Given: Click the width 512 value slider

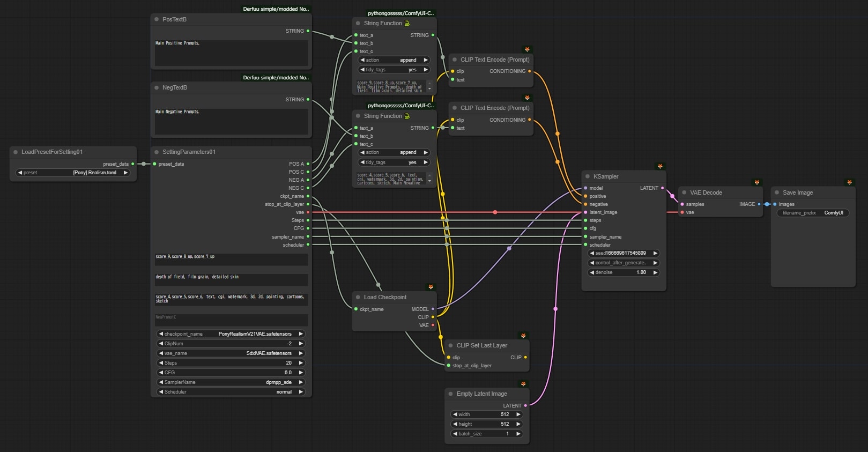Looking at the screenshot, I should (487, 414).
